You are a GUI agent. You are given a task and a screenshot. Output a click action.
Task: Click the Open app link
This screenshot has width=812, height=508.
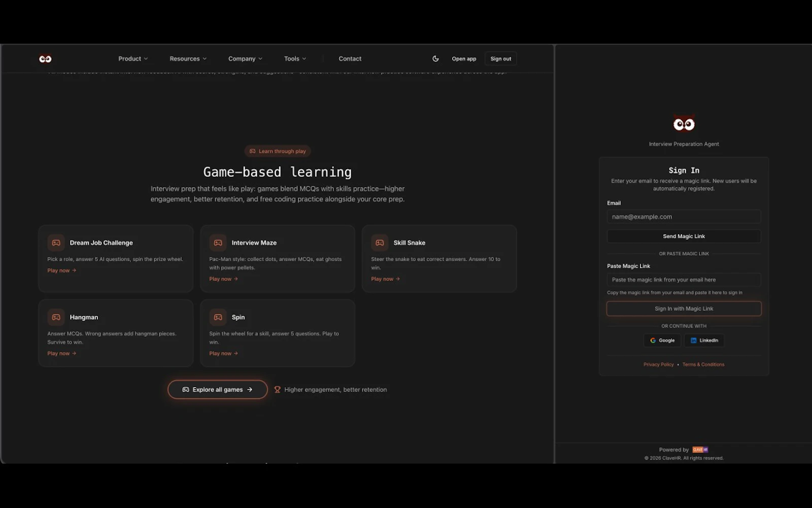coord(464,59)
